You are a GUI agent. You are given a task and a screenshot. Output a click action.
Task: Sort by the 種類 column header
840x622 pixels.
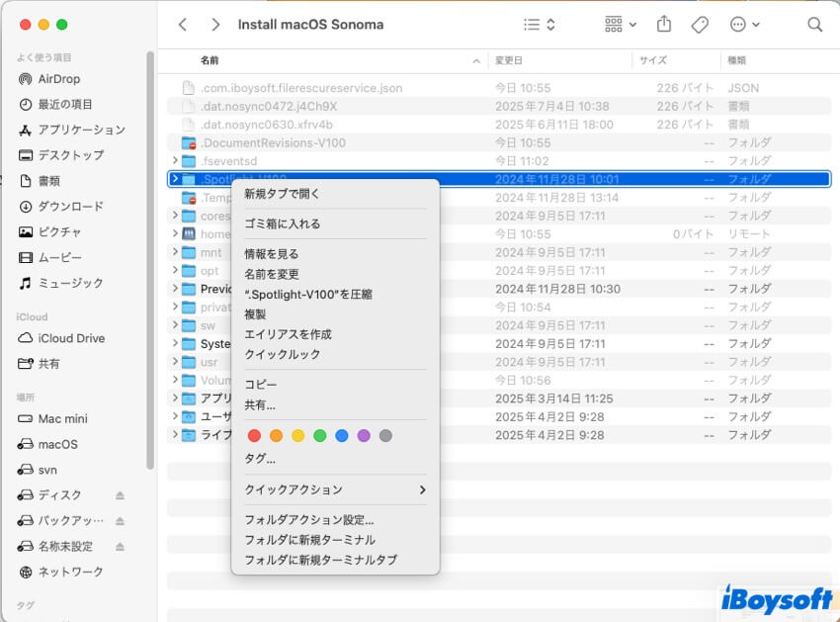pyautogui.click(x=736, y=60)
